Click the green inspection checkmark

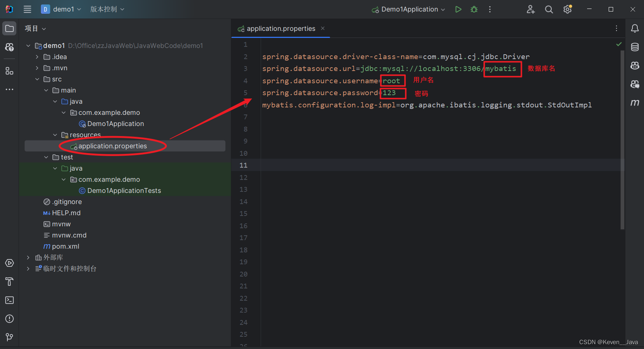(619, 44)
